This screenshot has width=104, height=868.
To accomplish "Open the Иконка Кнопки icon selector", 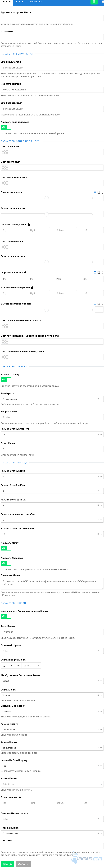I will click(x=52, y=784).
